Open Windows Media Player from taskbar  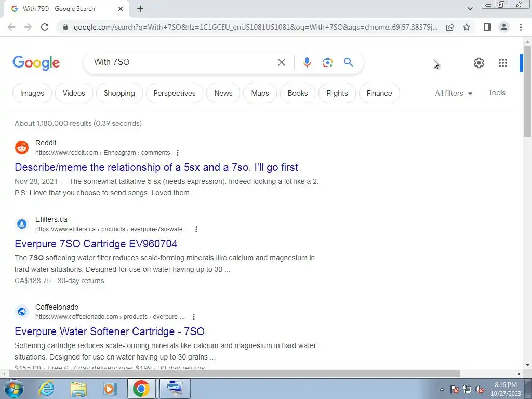[110, 389]
